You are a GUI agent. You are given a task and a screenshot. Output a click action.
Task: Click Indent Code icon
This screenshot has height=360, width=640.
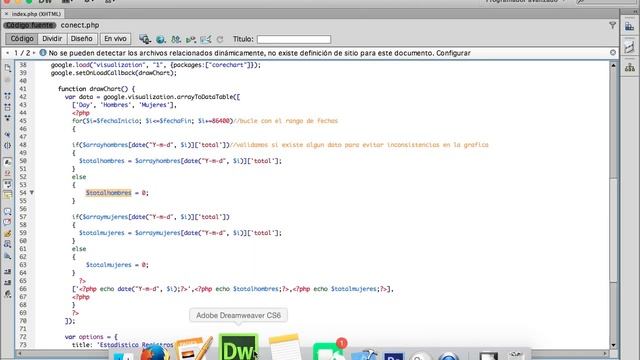(7, 272)
